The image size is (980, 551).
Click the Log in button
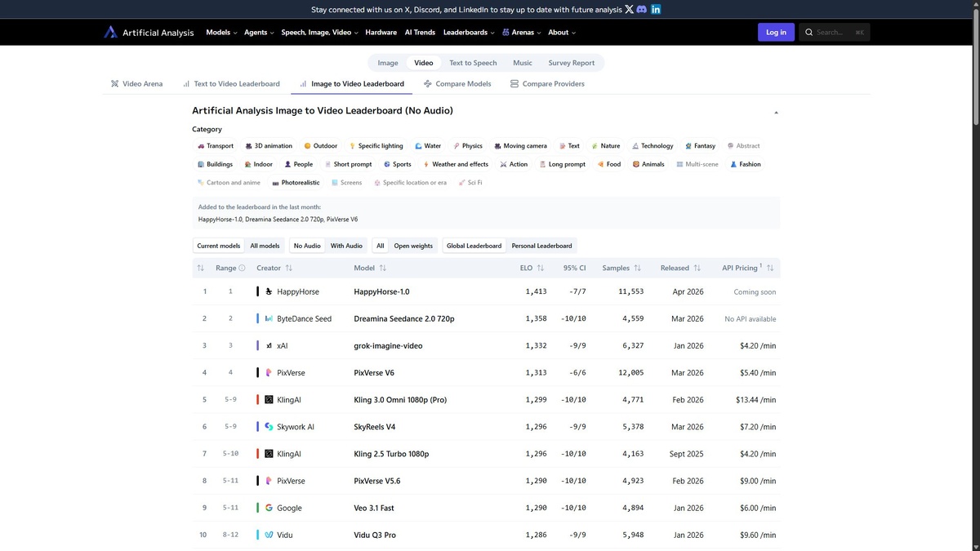pos(776,33)
